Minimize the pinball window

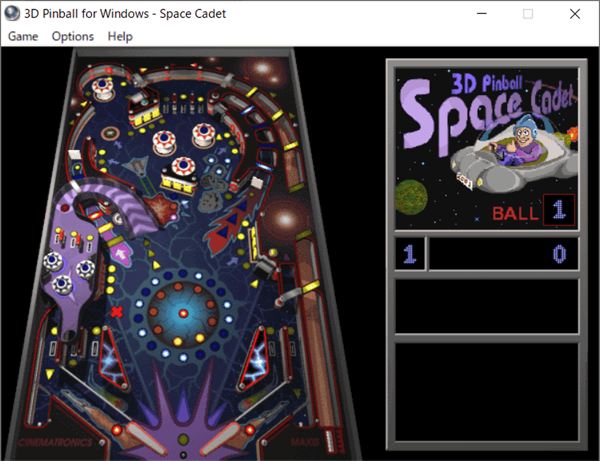[x=482, y=14]
